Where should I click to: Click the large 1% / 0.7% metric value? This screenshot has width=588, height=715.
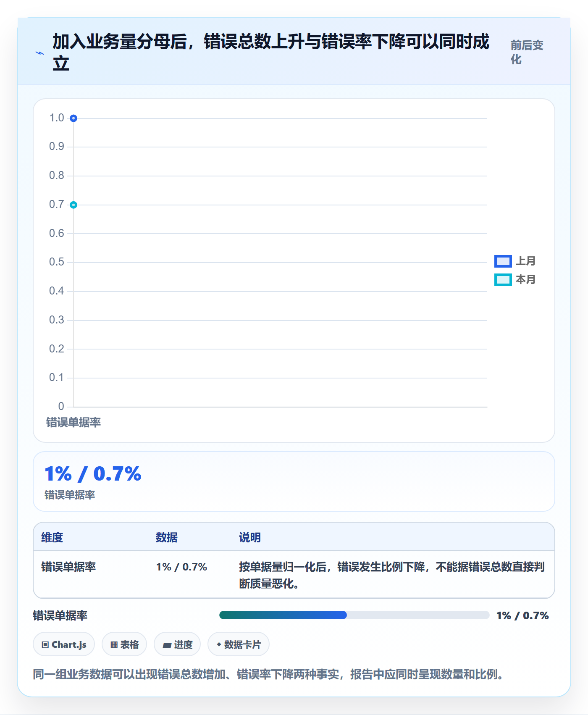click(x=93, y=474)
